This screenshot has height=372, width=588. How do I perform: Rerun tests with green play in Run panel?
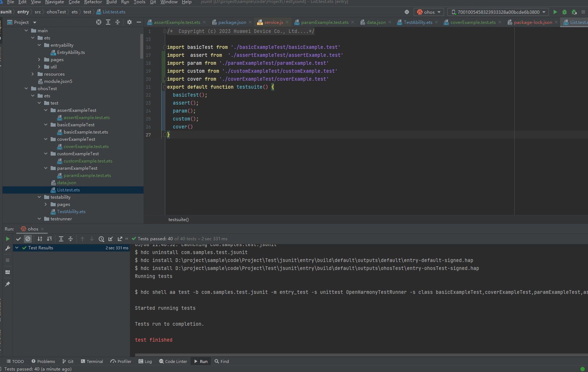tap(8, 239)
